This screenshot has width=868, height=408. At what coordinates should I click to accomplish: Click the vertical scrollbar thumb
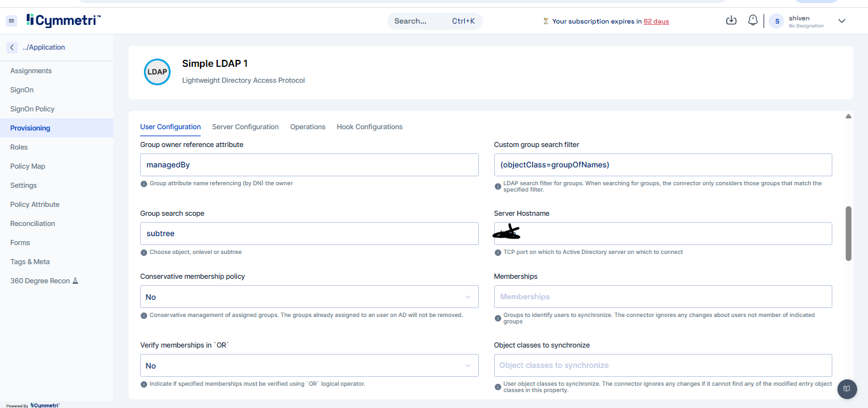[x=848, y=234]
